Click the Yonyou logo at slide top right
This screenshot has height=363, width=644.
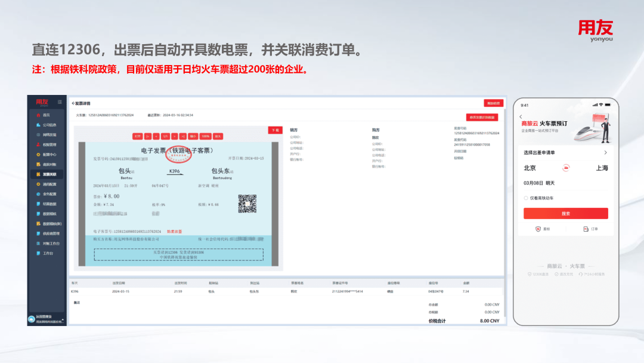pos(596,31)
